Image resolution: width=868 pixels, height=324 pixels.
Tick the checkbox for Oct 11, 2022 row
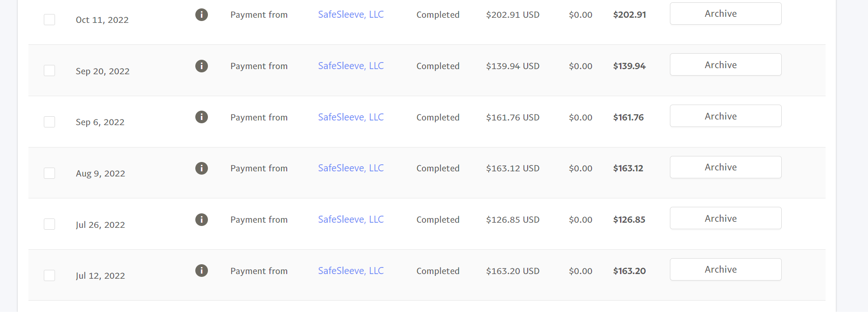tap(49, 20)
